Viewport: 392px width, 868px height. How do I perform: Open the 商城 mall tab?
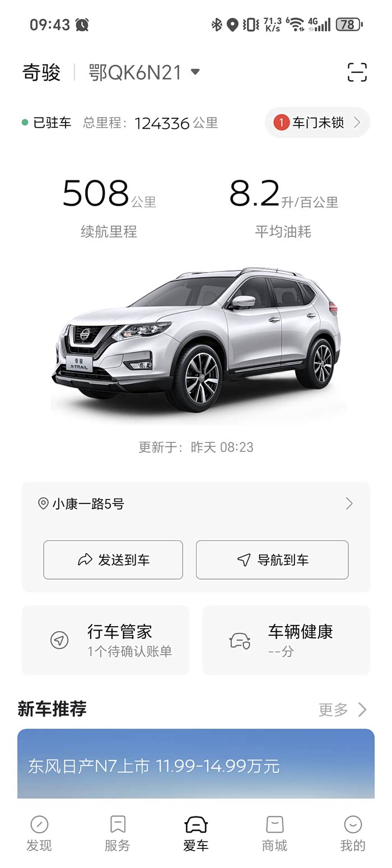tap(274, 833)
